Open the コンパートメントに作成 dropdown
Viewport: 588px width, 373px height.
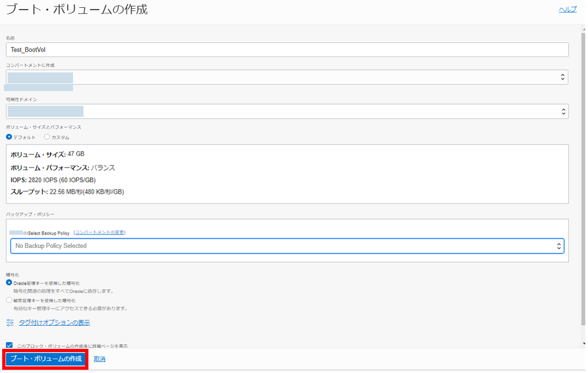coord(287,77)
